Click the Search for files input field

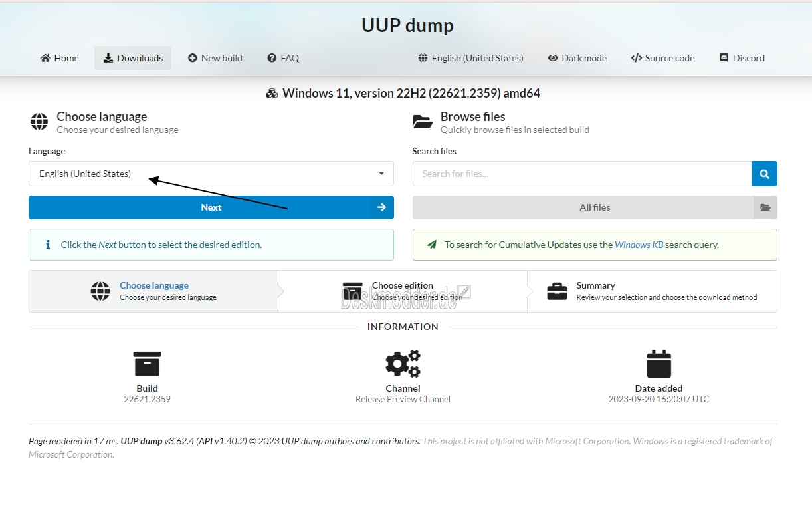[x=582, y=174]
